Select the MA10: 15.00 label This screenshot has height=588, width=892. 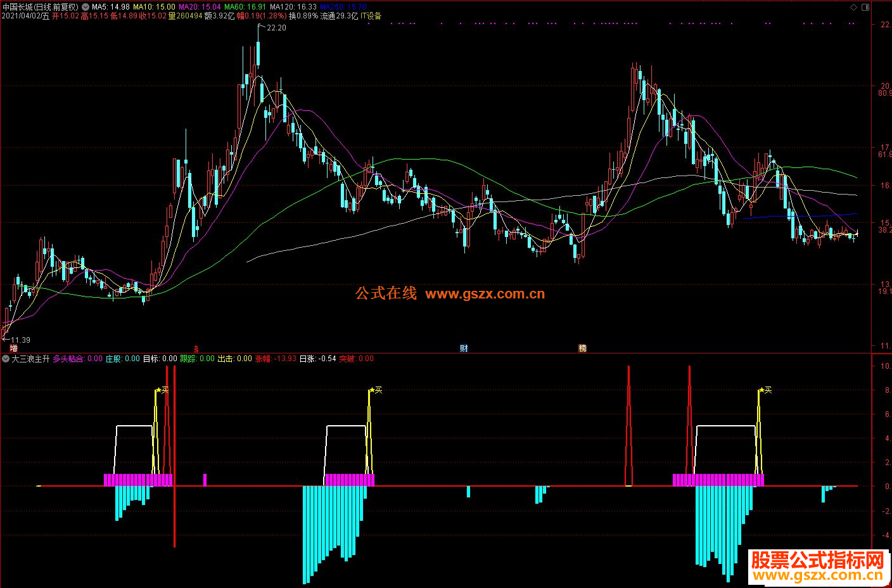[154, 7]
